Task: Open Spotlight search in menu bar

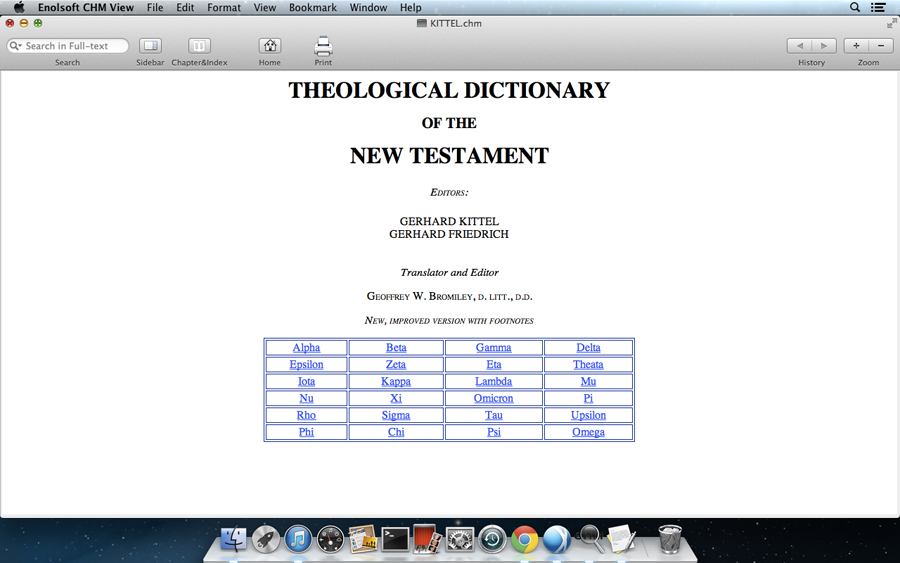Action: [x=855, y=7]
